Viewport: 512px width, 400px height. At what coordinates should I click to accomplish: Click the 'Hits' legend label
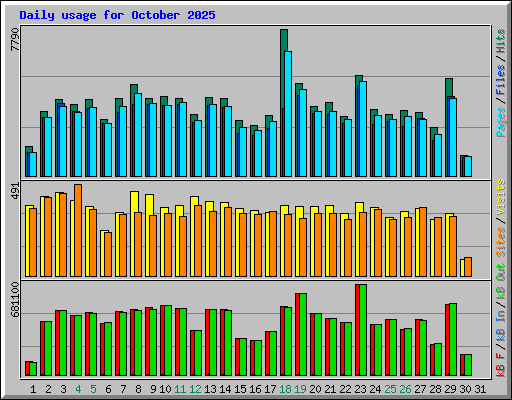(501, 41)
